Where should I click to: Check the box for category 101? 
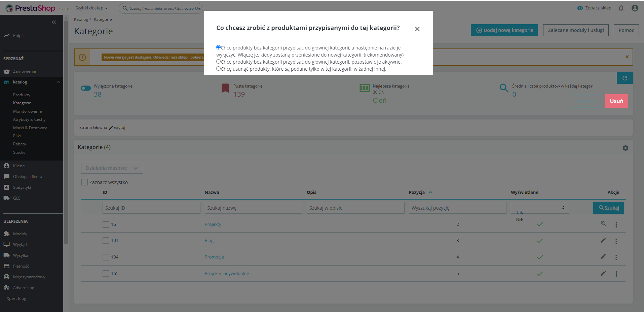pos(106,241)
